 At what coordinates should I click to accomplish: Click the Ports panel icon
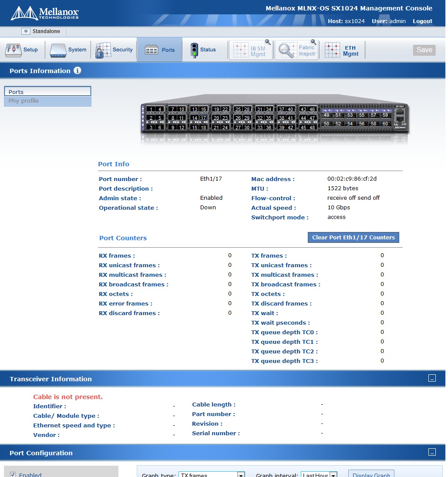coord(151,50)
